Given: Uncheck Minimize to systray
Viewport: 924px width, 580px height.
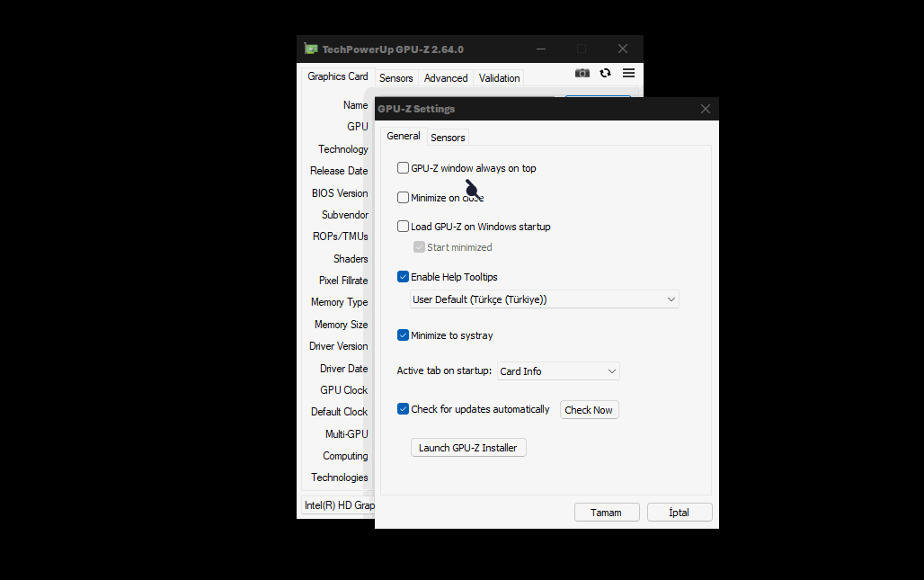Looking at the screenshot, I should pos(403,335).
